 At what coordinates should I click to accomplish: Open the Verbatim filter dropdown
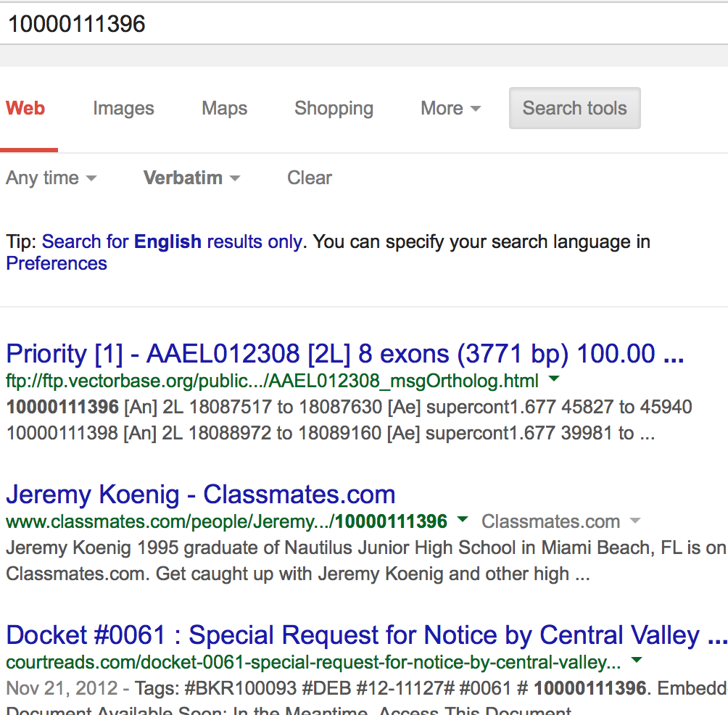(x=191, y=178)
